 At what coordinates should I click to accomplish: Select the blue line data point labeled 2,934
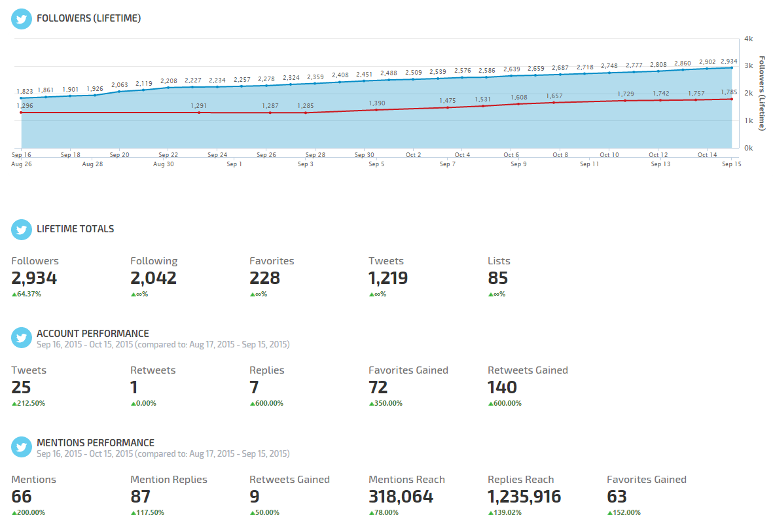point(731,67)
